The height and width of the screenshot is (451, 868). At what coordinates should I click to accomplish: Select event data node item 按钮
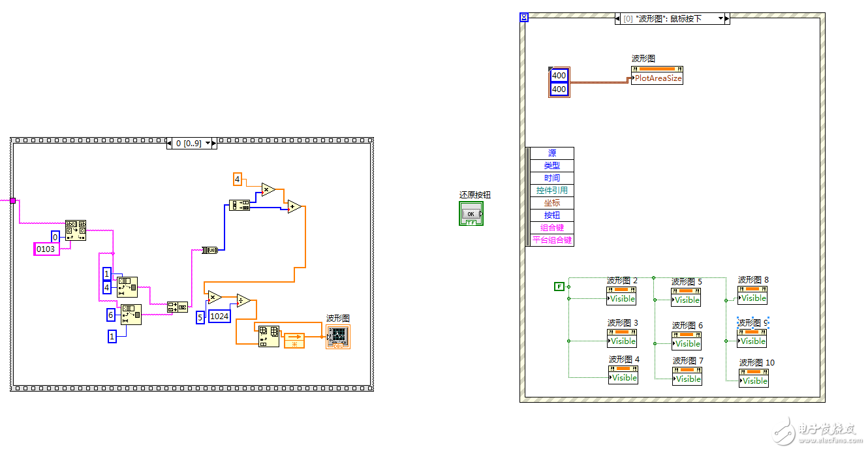[552, 215]
